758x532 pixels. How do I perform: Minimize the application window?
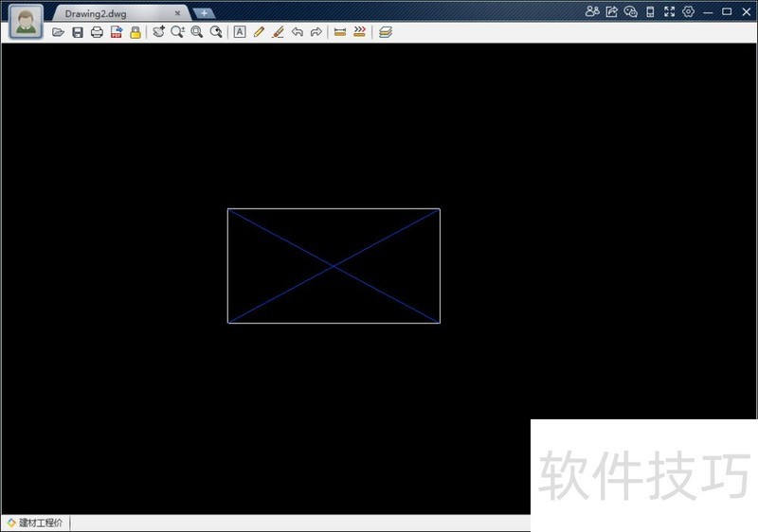(708, 12)
